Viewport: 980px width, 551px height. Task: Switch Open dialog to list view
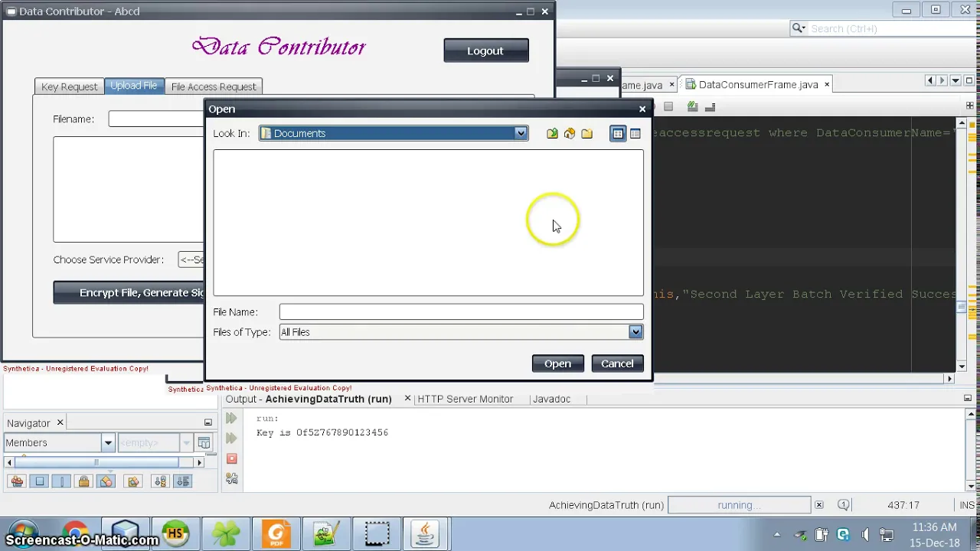click(618, 134)
